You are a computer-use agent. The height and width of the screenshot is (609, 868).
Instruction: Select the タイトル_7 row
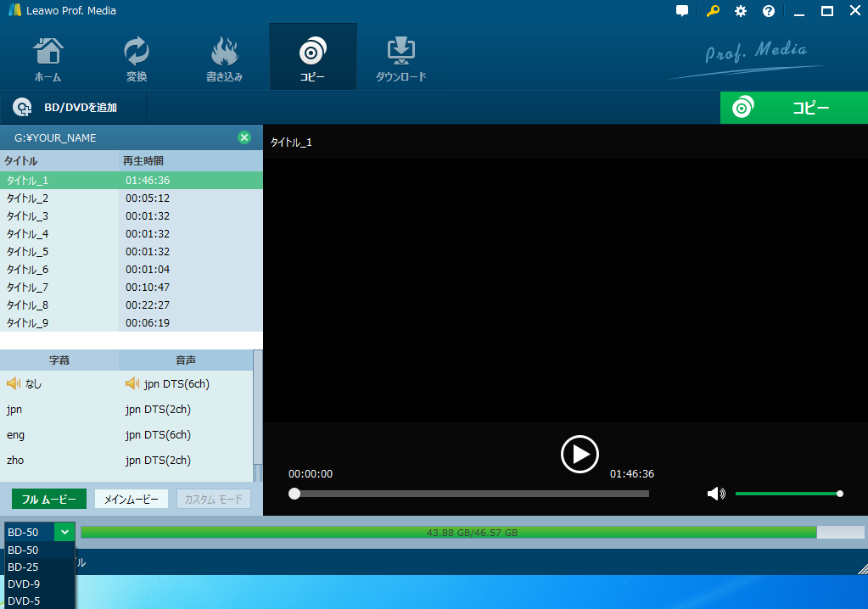[132, 287]
